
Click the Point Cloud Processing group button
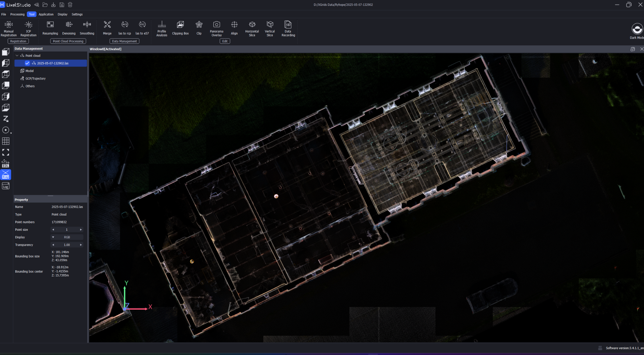(x=68, y=41)
